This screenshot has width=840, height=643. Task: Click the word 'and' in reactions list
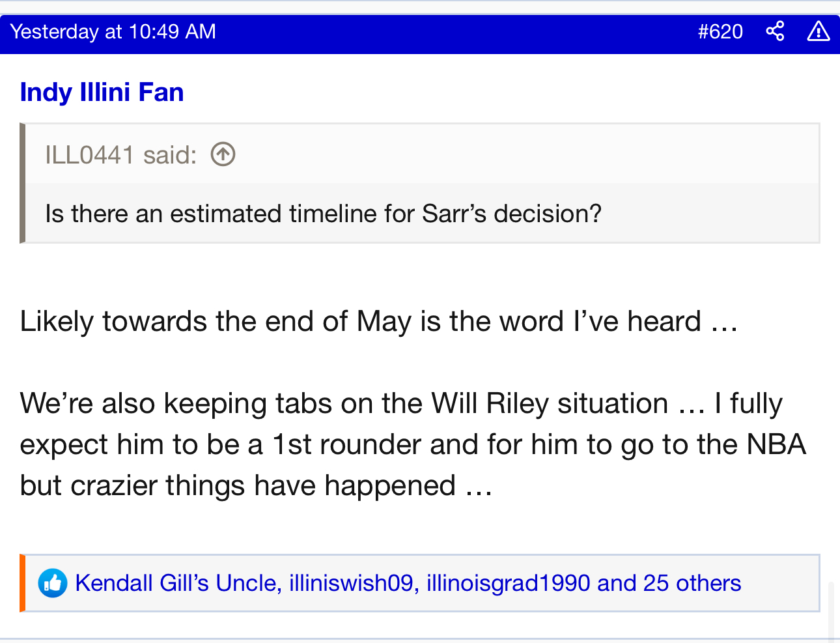(617, 583)
